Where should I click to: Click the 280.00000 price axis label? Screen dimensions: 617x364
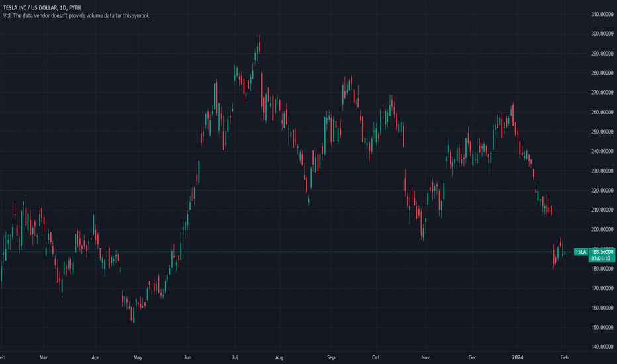[x=602, y=73]
